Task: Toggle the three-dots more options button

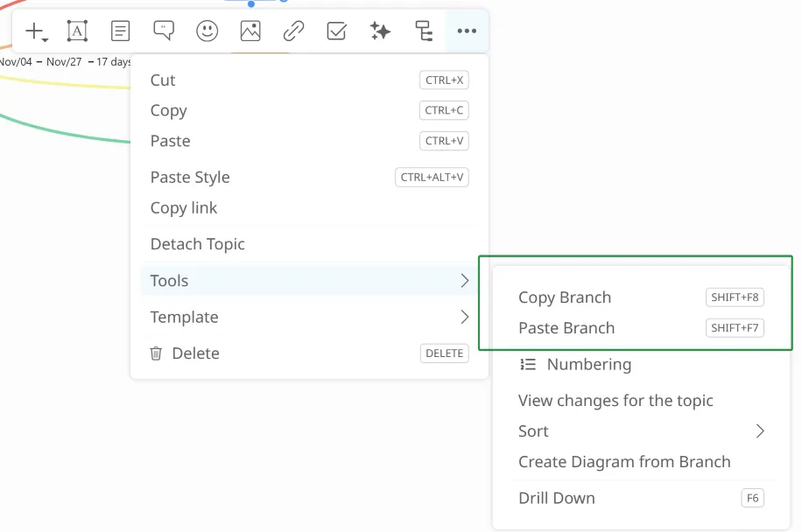Action: click(x=467, y=31)
